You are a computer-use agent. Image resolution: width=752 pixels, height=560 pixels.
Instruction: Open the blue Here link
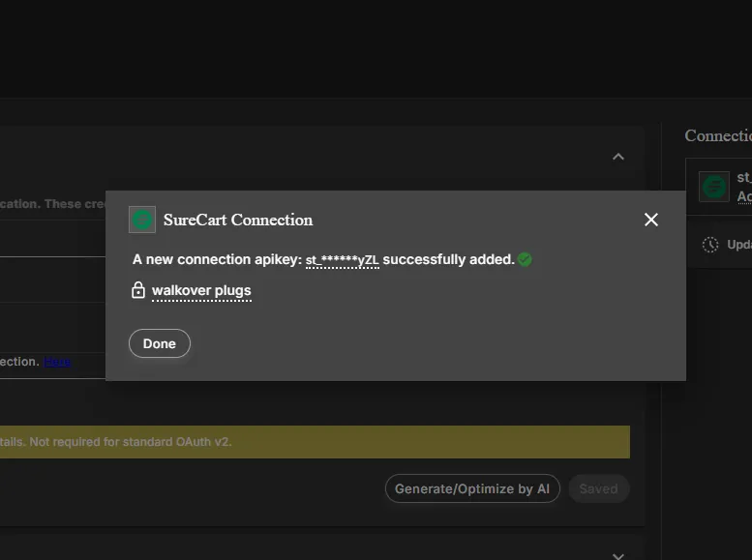57,361
